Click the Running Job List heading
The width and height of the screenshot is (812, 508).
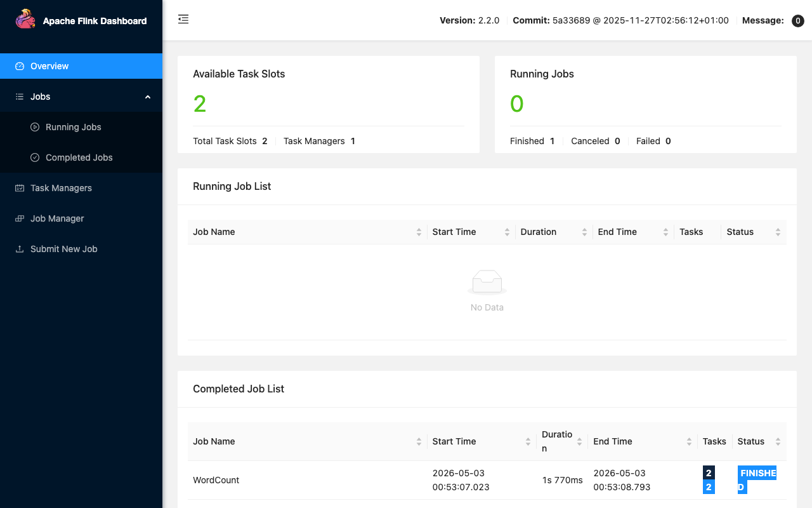point(232,186)
